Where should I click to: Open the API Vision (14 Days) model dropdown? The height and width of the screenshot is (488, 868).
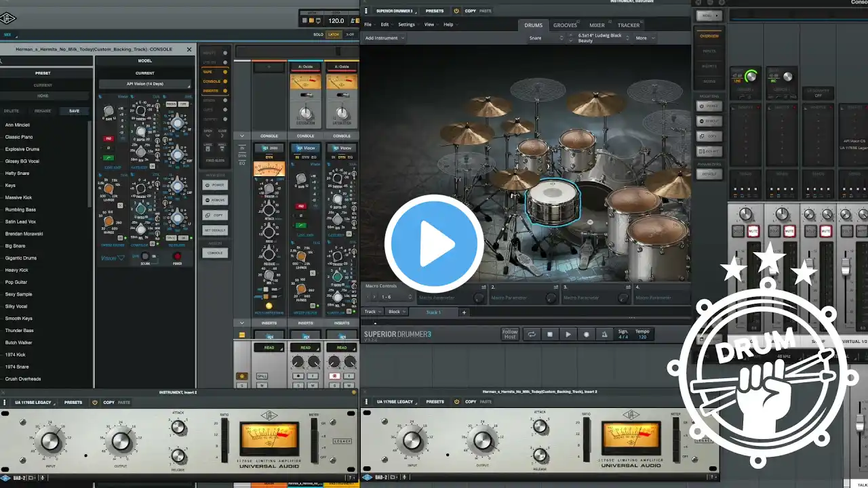pos(145,85)
